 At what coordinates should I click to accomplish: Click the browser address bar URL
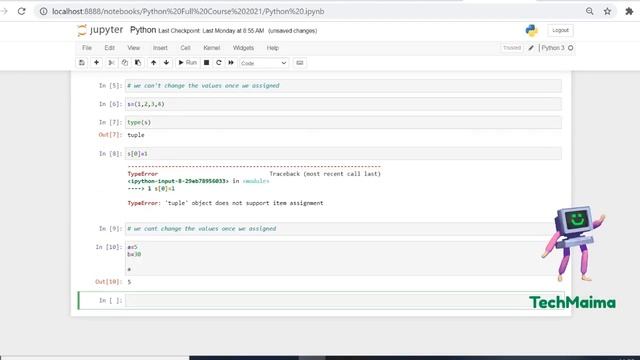pyautogui.click(x=188, y=11)
